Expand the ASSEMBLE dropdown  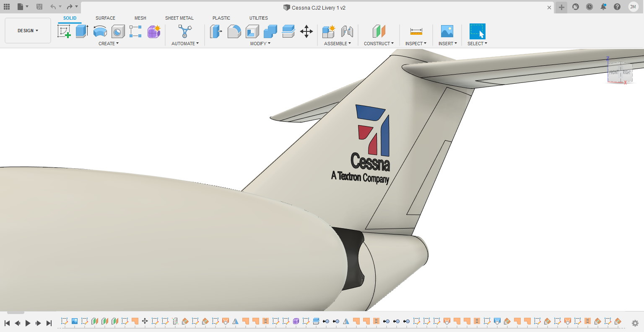click(x=338, y=44)
